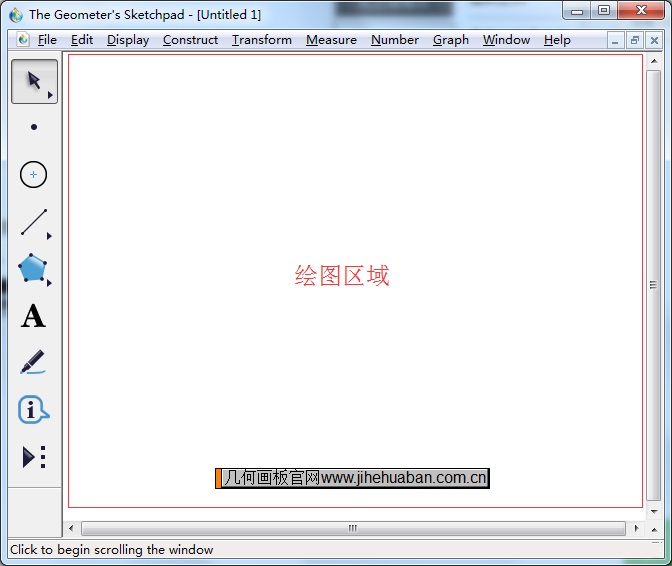Select the Straightedge segment tool
The height and width of the screenshot is (566, 672).
[33, 222]
